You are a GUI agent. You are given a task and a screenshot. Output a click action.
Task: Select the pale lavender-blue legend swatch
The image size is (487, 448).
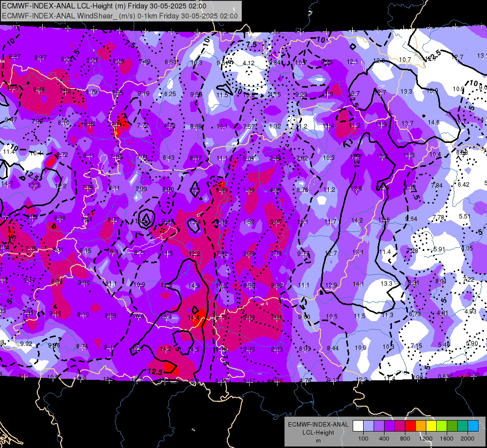368,426
